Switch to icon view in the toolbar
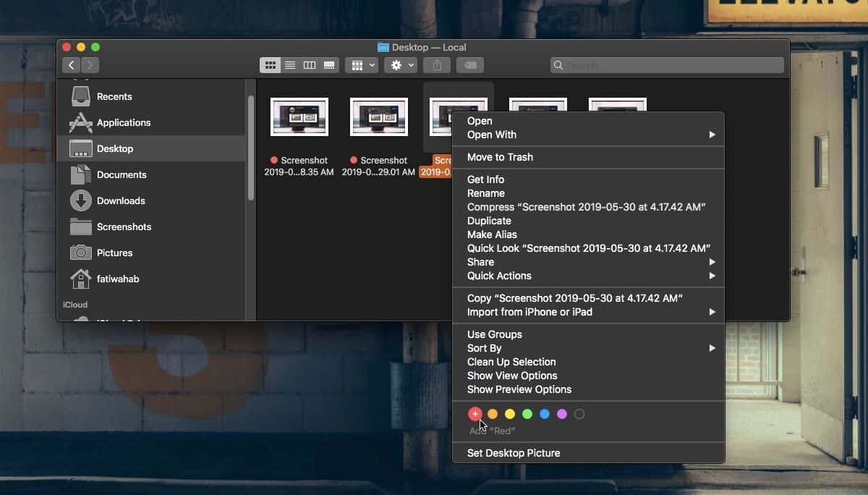Image resolution: width=868 pixels, height=495 pixels. [x=270, y=65]
